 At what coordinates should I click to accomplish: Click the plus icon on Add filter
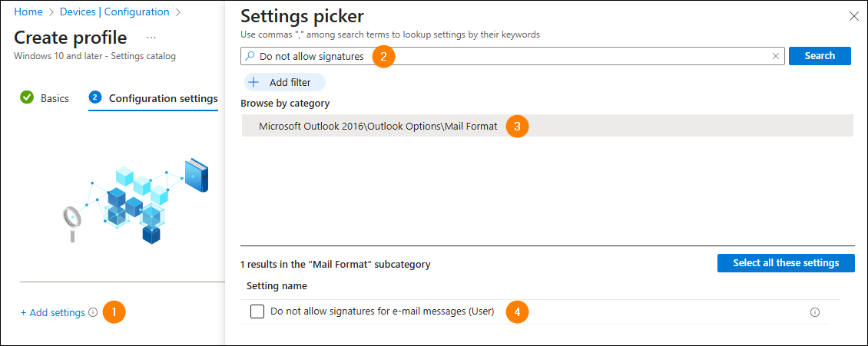pos(253,82)
